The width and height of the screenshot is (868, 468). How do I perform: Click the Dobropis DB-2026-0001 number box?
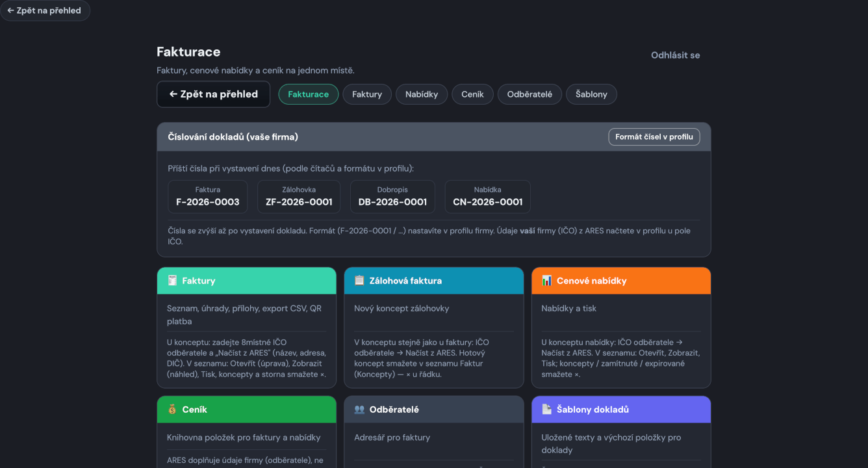click(x=392, y=196)
